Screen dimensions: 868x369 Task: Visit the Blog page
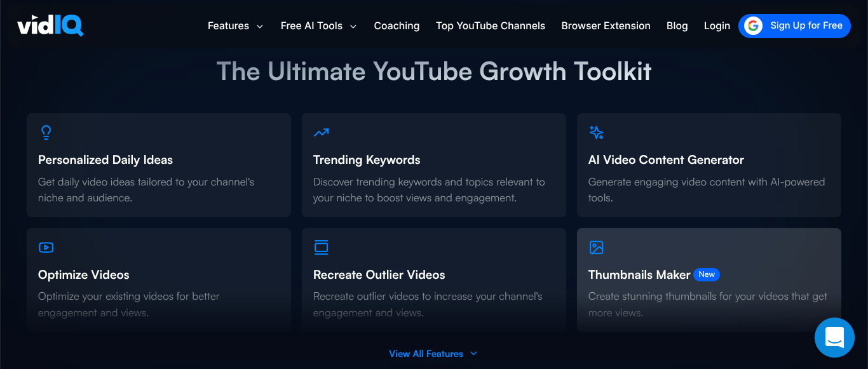point(677,26)
